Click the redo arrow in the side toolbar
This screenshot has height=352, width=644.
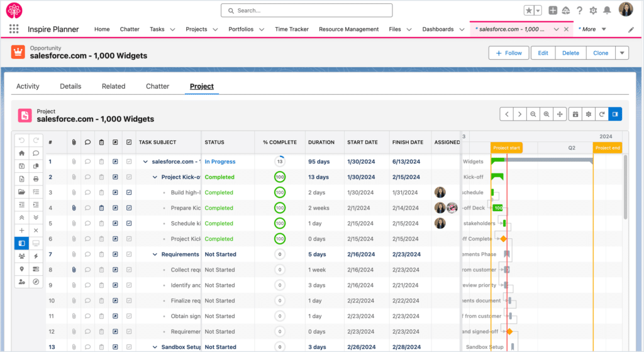(36, 140)
